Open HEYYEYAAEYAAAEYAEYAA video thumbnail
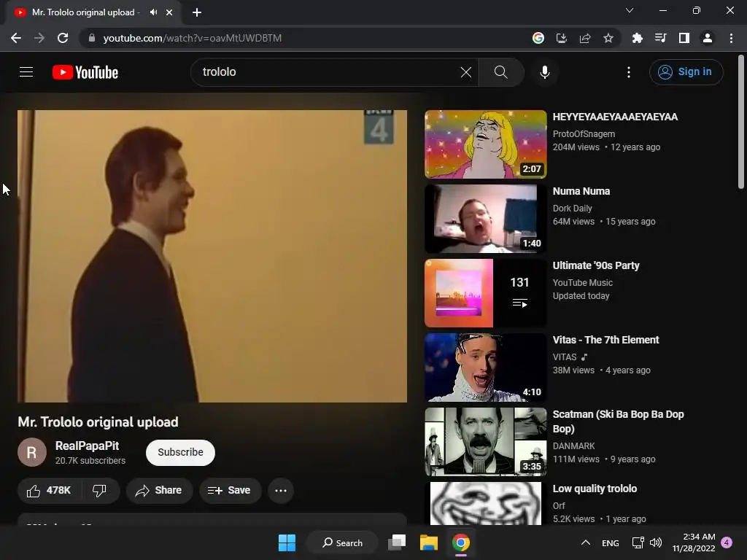The width and height of the screenshot is (747, 560). 485,144
